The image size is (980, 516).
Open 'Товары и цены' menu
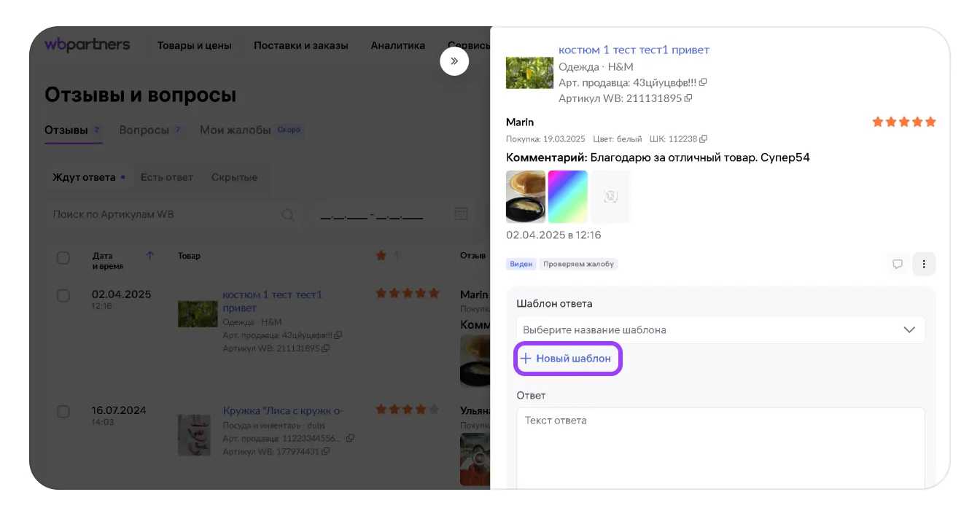click(x=194, y=45)
